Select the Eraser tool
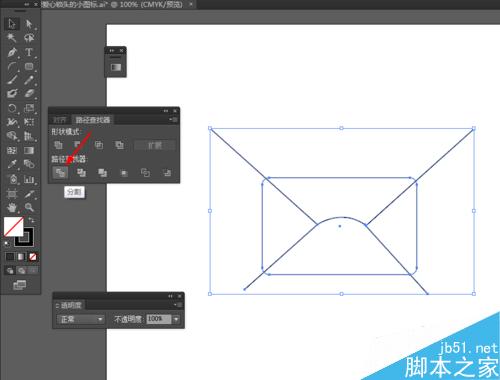This screenshot has height=380, width=500. 29,94
